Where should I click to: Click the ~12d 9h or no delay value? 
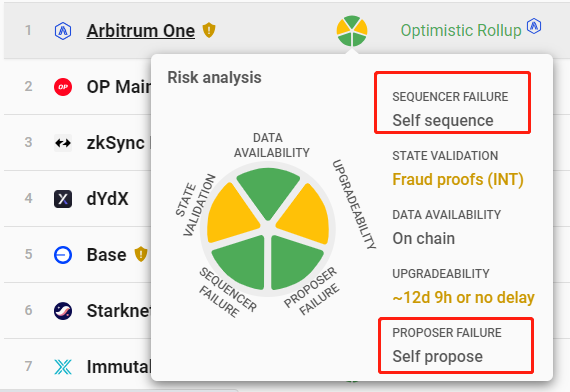click(463, 297)
